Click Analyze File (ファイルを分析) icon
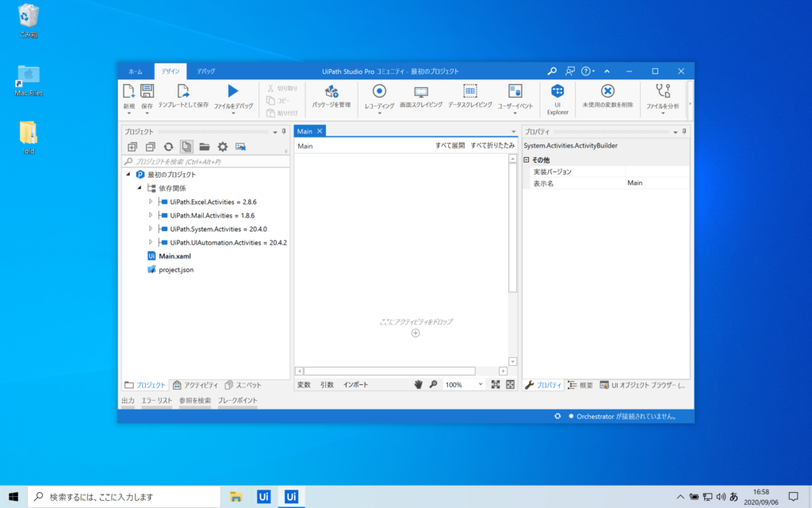Screen dimensions: 812x508 (x=663, y=91)
